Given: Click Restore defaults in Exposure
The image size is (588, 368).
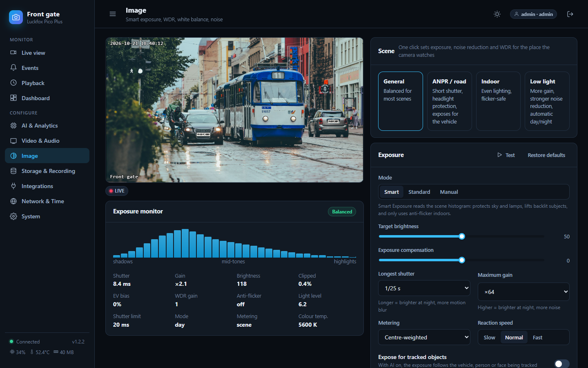Looking at the screenshot, I should pyautogui.click(x=546, y=155).
